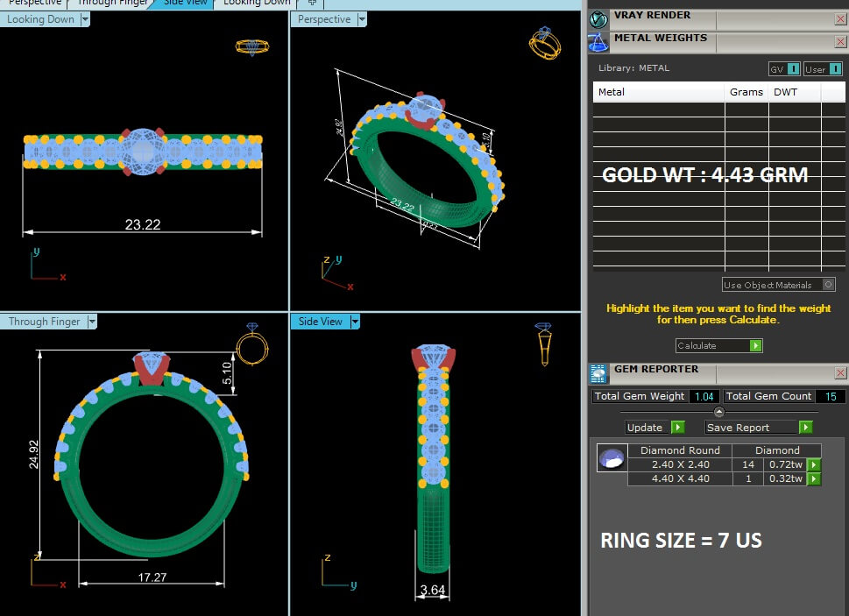Toggle the User library switch
Viewport: 849px width, 616px height.
[x=832, y=69]
